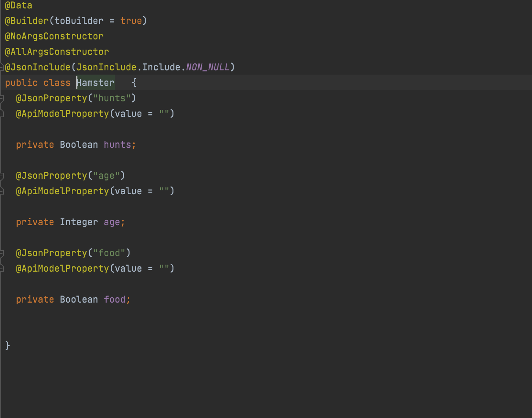
Task: Click the @AllArgsConstructor annotation
Action: pos(57,51)
